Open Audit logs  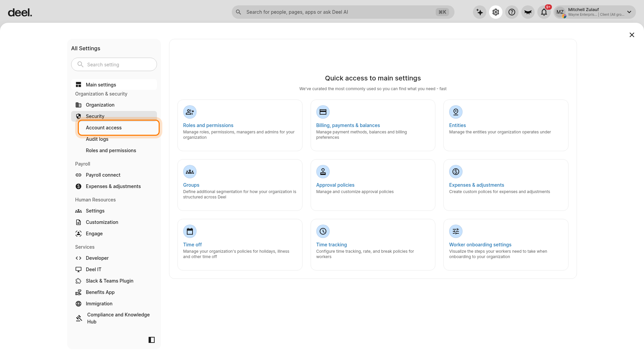[97, 139]
